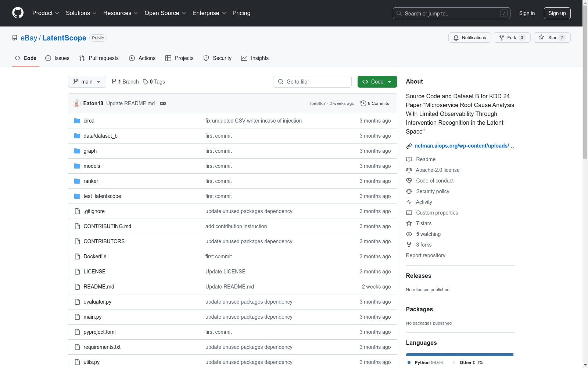Click the star icon in Star button
The height and width of the screenshot is (368, 588).
[541, 37]
